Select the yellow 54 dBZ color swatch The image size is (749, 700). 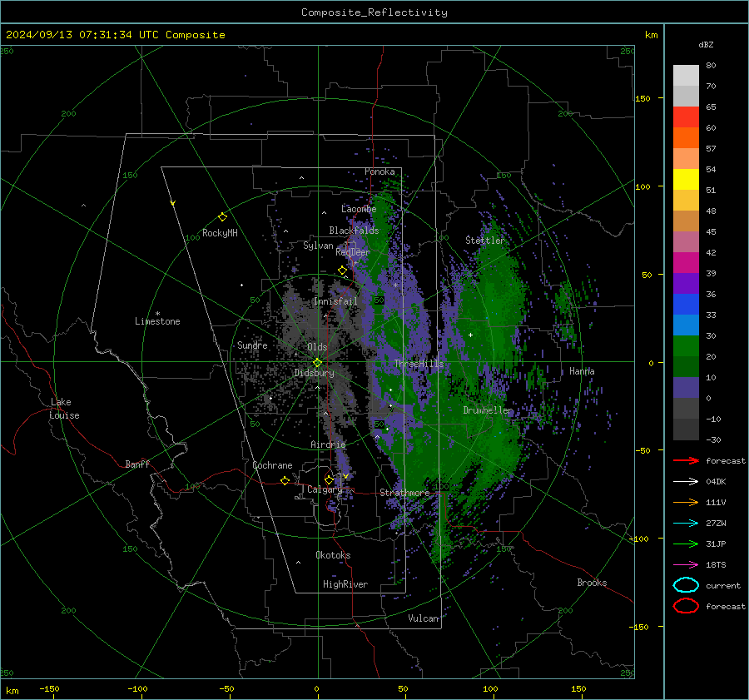(x=686, y=179)
